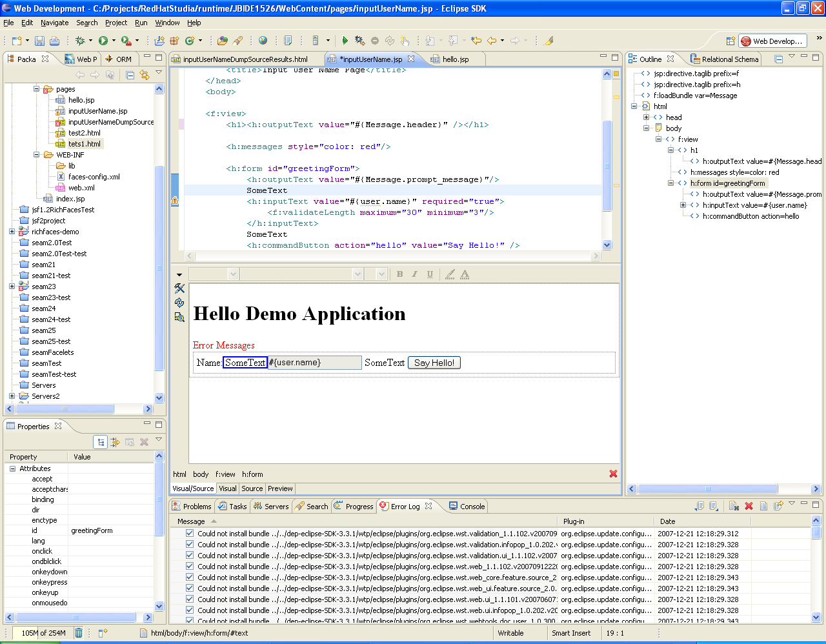Image resolution: width=826 pixels, height=644 pixels.
Task: Click the Say Hello! button in preview
Action: tap(434, 363)
